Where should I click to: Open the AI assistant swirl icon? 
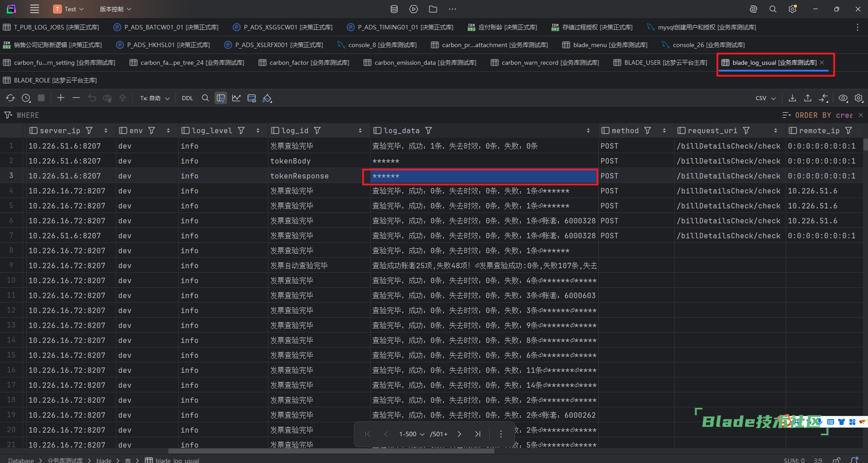click(754, 9)
